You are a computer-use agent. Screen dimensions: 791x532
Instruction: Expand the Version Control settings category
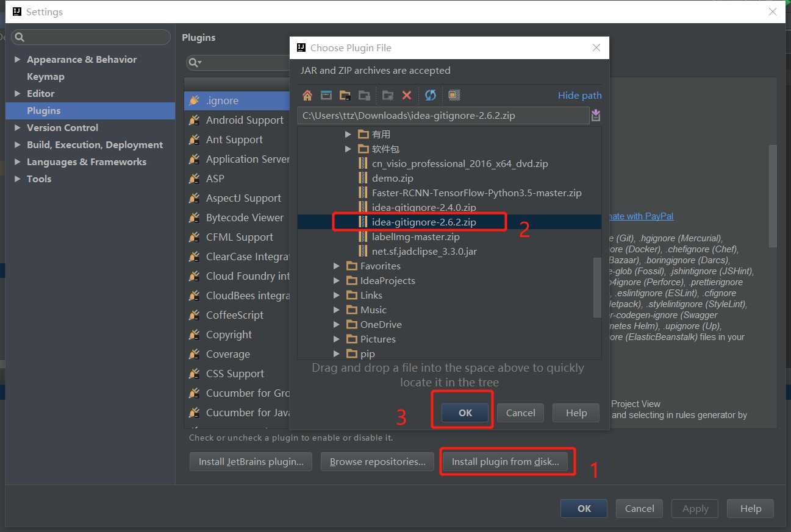coord(17,127)
